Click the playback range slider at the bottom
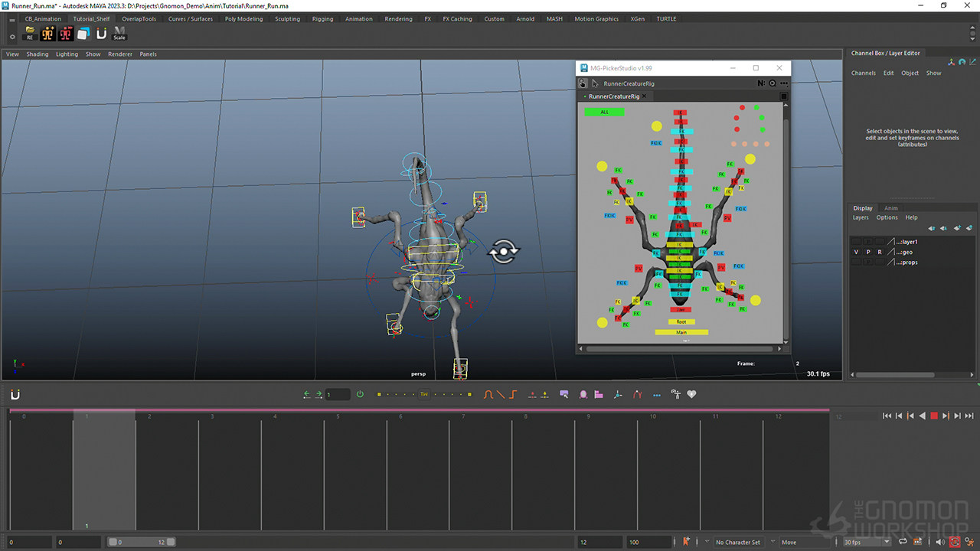 [x=142, y=541]
